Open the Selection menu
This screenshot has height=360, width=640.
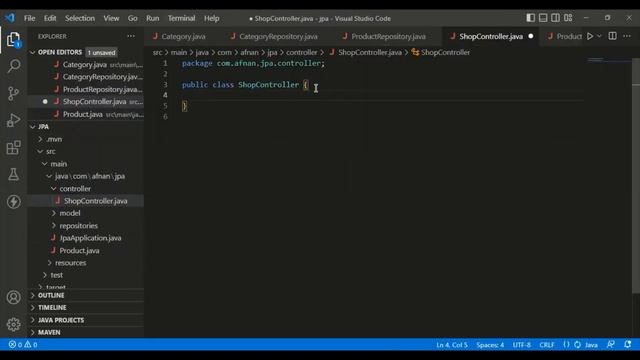(80, 18)
